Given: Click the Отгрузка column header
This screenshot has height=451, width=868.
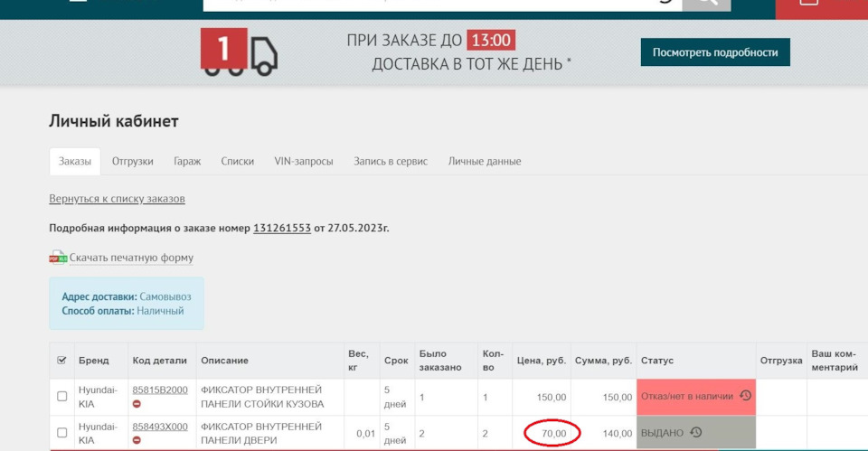Looking at the screenshot, I should click(x=781, y=361).
